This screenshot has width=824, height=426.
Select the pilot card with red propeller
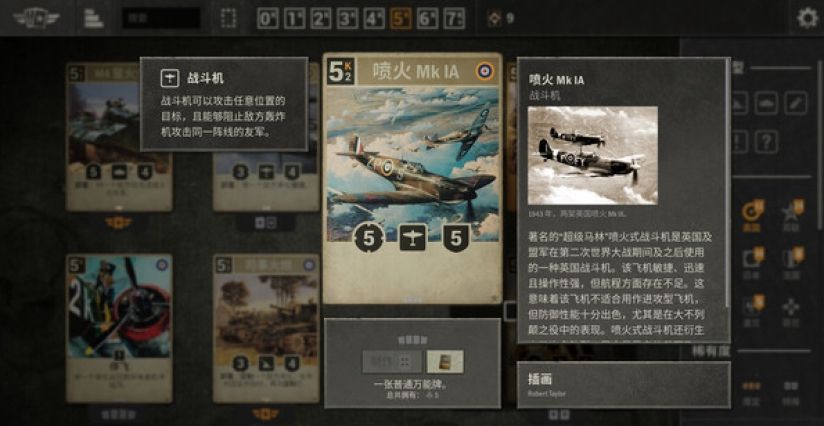tap(119, 328)
